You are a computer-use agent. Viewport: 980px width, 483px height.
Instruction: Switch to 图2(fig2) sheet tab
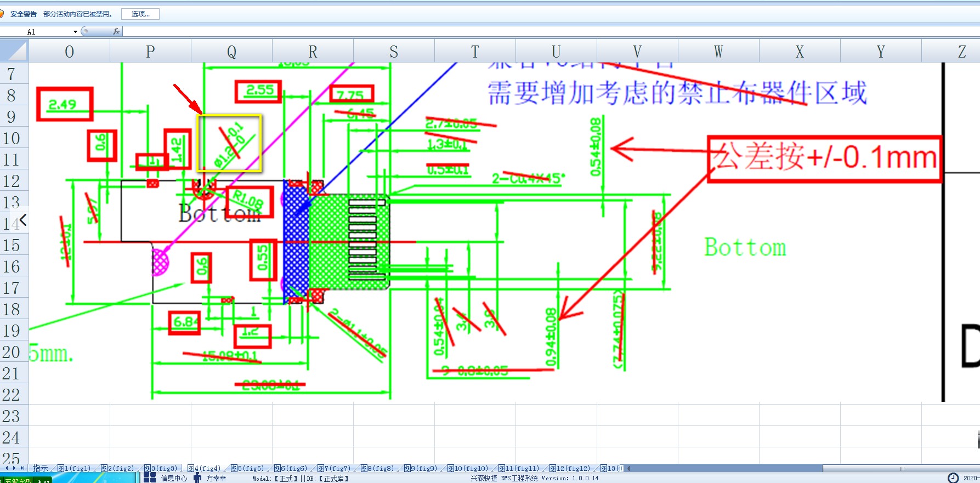point(117,468)
